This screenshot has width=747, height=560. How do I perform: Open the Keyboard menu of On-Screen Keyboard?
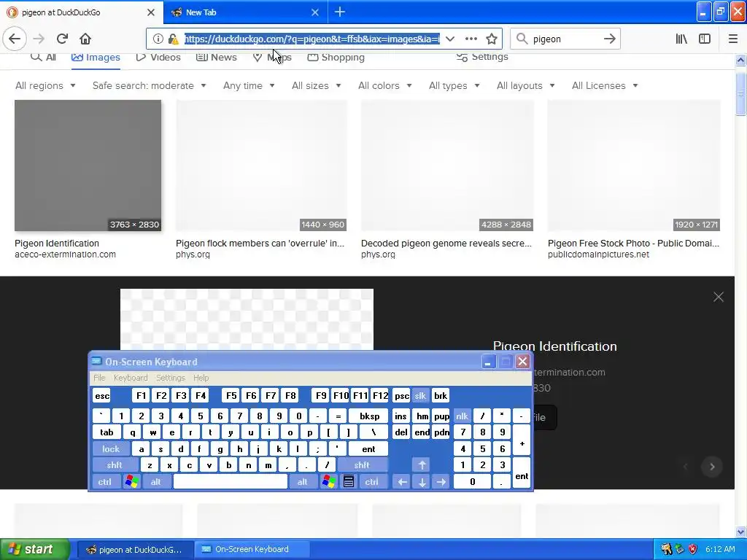click(x=131, y=378)
